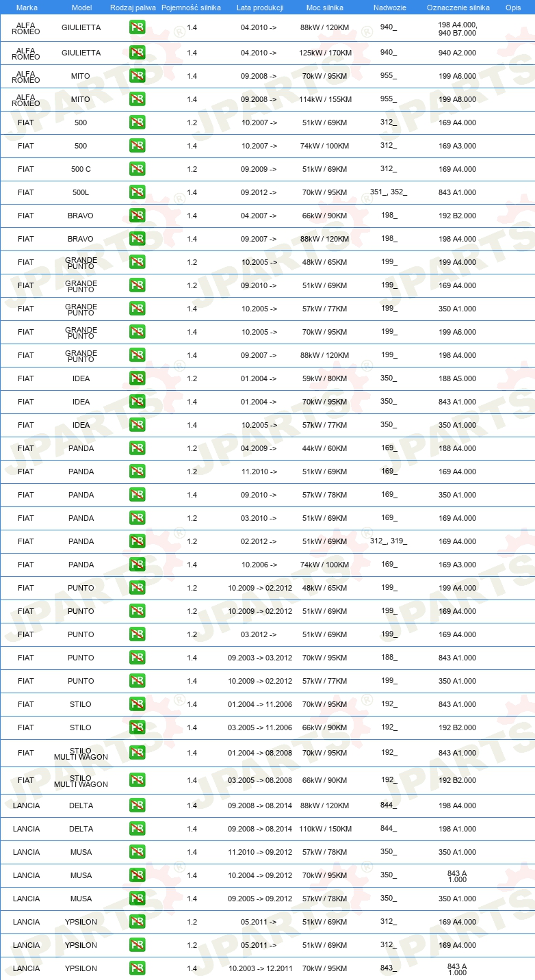Viewport: 535px width, 980px height.
Task: Click the Marka column header
Action: (27, 8)
